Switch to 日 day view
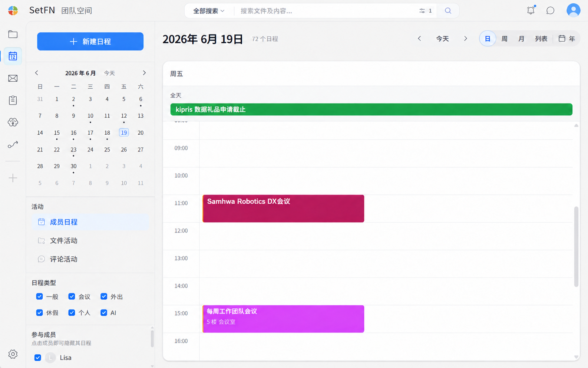The image size is (588, 368). (488, 39)
